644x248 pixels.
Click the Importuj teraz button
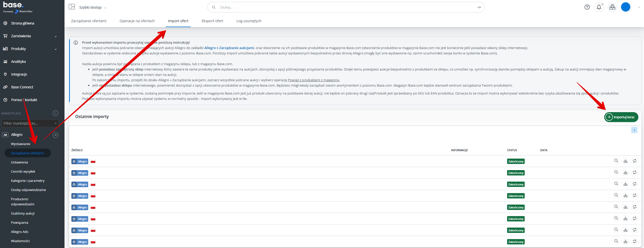(x=621, y=117)
